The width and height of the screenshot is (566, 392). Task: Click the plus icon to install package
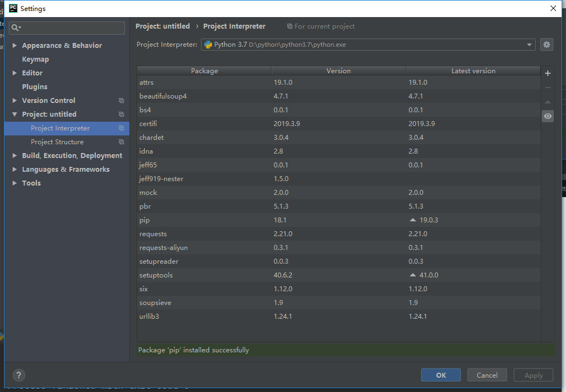click(548, 73)
